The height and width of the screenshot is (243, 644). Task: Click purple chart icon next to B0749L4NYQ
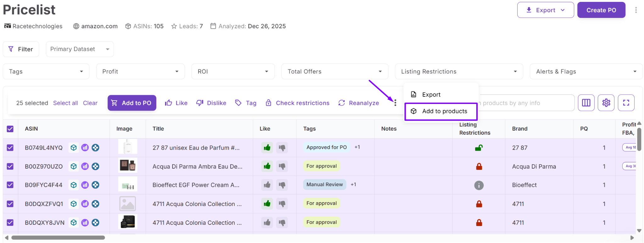tap(85, 148)
